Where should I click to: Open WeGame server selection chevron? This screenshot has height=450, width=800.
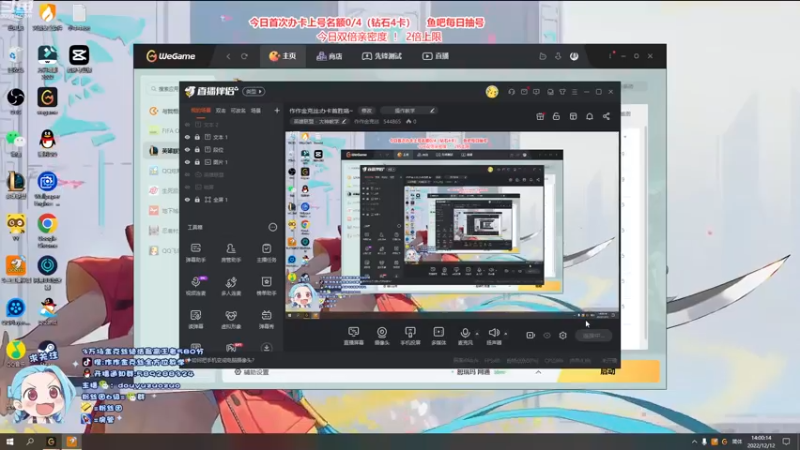tap(538, 372)
